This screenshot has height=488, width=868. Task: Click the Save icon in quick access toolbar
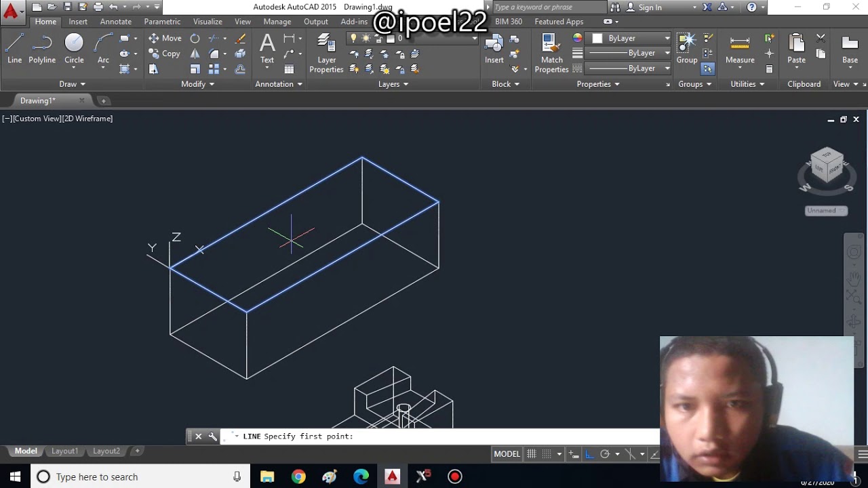(67, 7)
